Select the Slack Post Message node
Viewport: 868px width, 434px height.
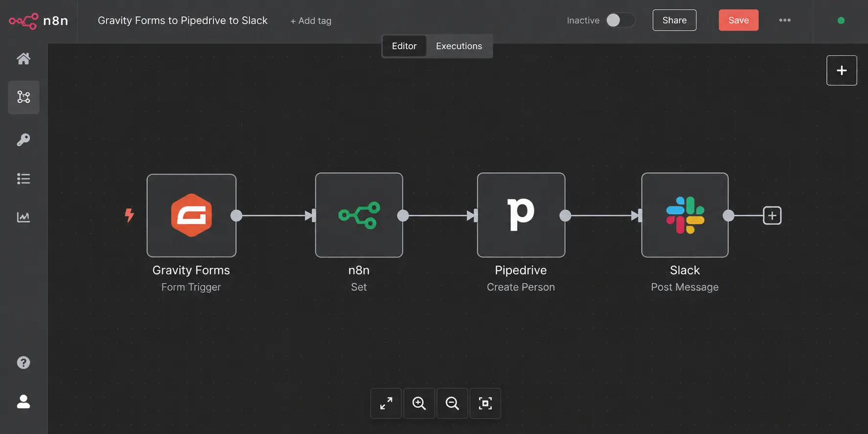click(x=685, y=215)
